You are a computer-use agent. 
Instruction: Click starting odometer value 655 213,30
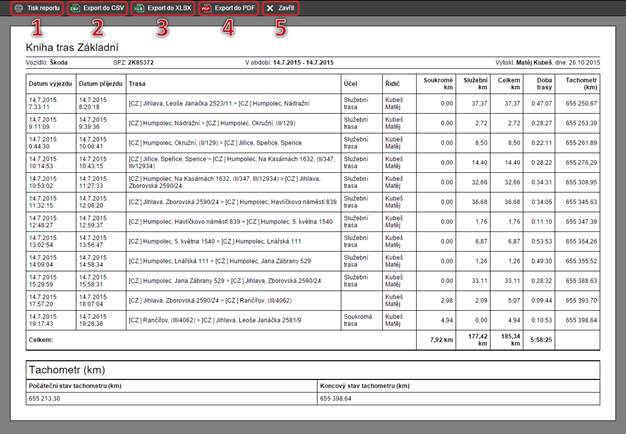coord(44,399)
